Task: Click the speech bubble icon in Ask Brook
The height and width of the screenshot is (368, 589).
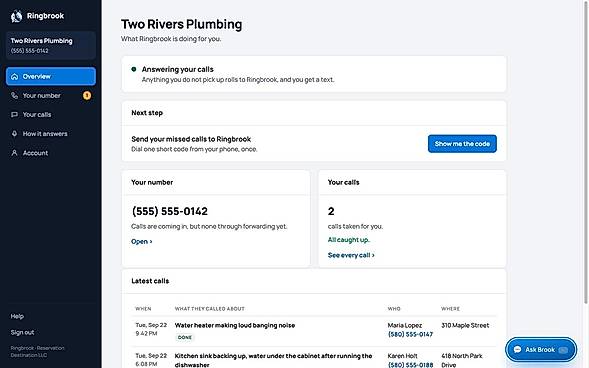Action: tap(517, 350)
